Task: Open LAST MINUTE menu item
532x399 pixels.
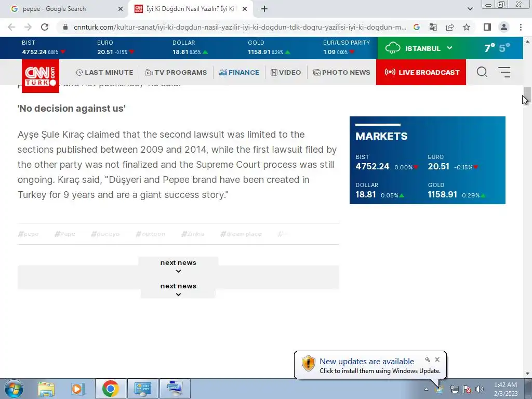Action: 104,72
